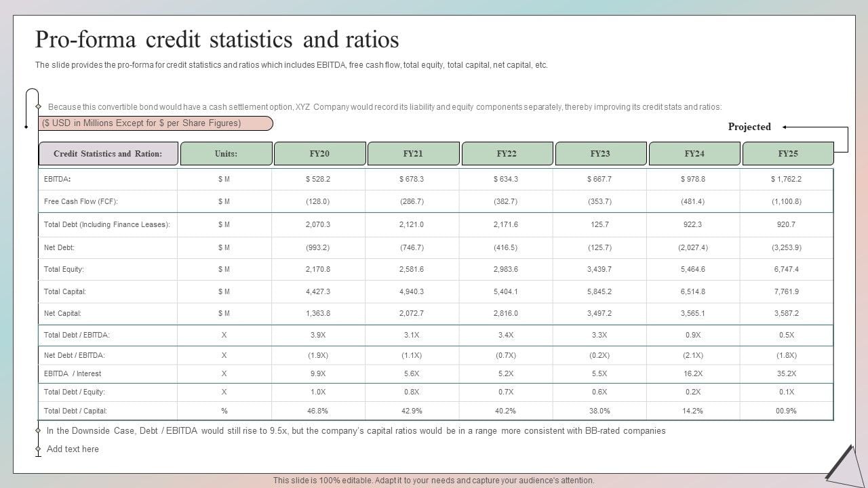
Task: Click the 'This slide is 100% editable' footer text
Action: click(x=434, y=481)
